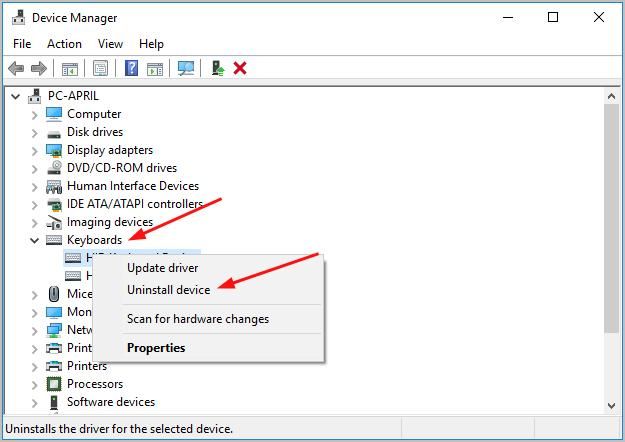Open the Action menu
625x442 pixels.
coord(64,44)
